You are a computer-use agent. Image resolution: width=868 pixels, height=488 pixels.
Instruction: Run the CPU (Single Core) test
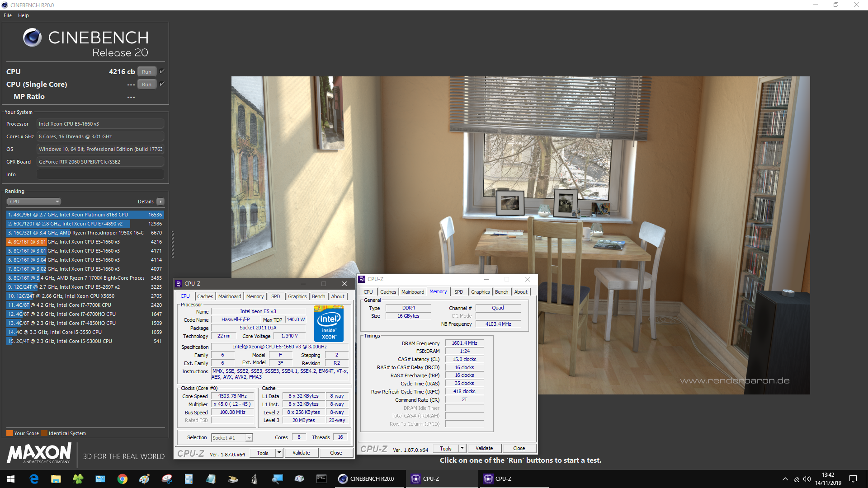146,84
